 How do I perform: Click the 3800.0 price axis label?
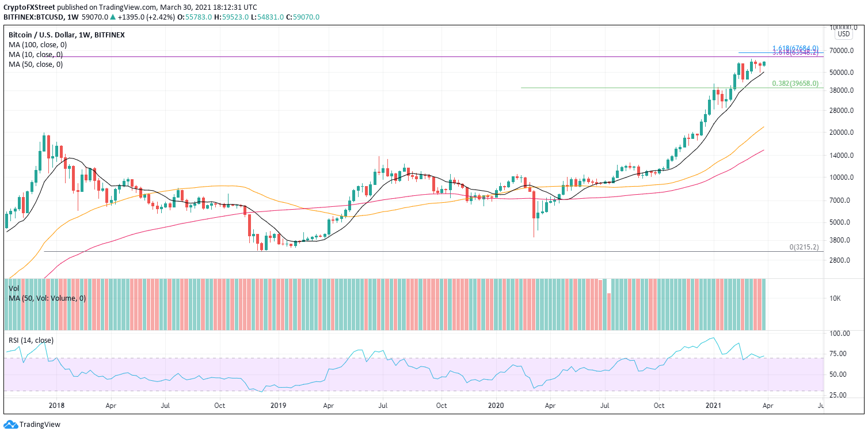(x=841, y=240)
